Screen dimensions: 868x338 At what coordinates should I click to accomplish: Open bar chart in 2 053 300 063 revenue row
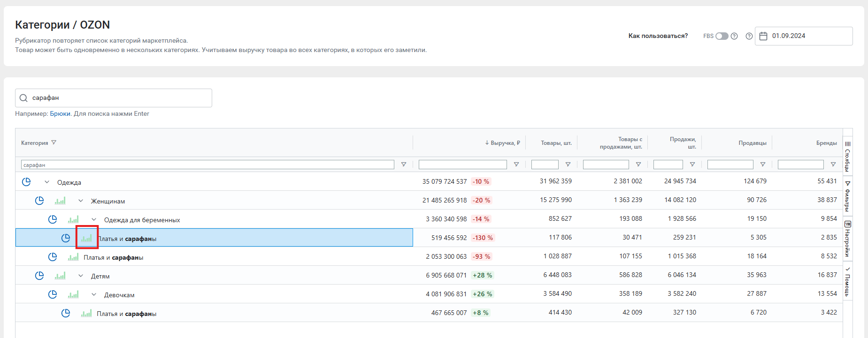[73, 257]
